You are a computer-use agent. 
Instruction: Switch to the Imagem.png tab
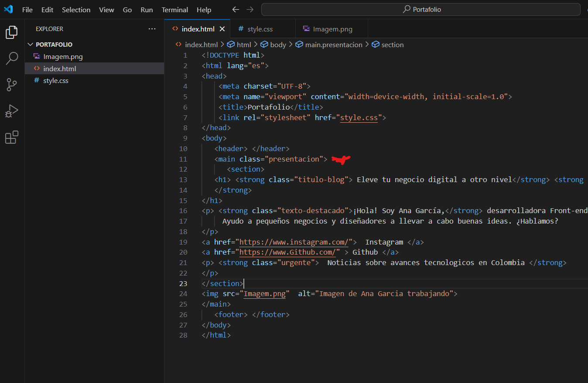pos(332,29)
